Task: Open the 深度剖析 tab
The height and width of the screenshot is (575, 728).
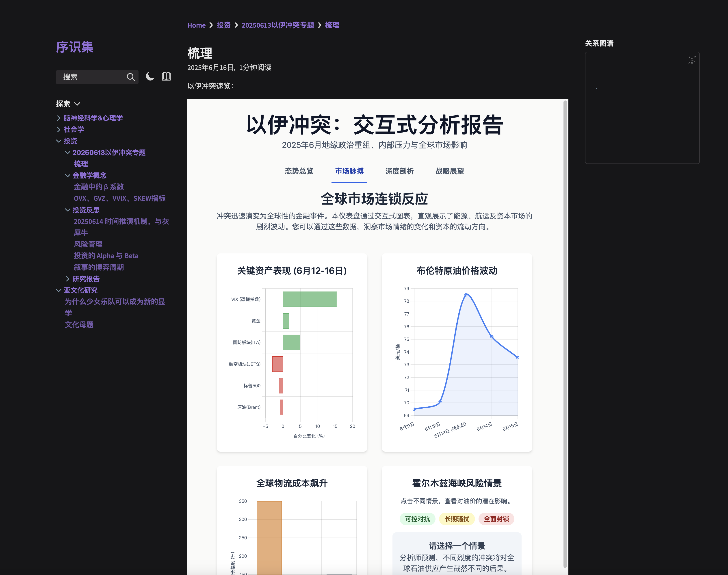Action: coord(399,171)
